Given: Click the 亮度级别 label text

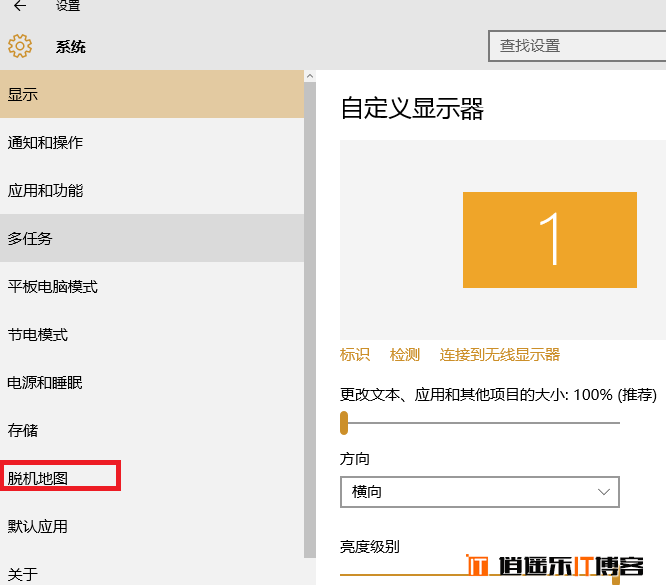Looking at the screenshot, I should [x=370, y=546].
